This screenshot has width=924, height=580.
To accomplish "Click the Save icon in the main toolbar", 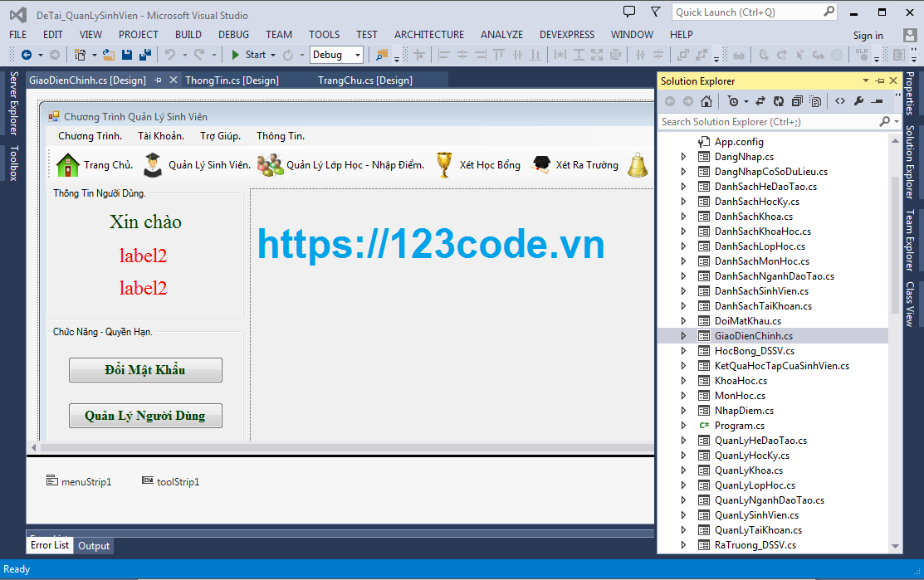I will pyautogui.click(x=126, y=55).
